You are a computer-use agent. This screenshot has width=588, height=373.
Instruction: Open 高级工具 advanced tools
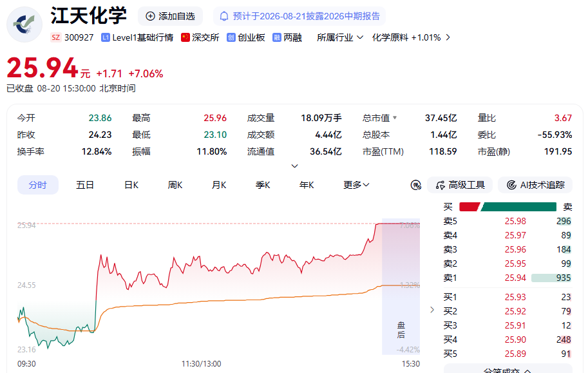(460, 185)
